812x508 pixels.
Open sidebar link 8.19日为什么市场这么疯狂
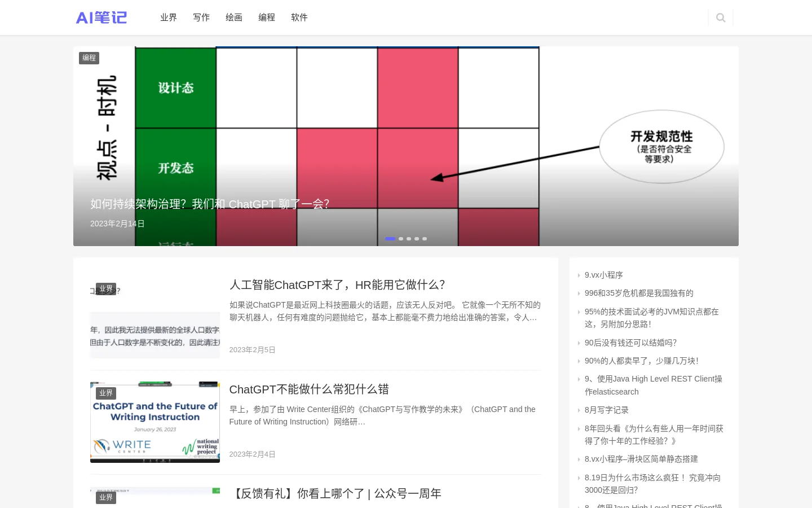coord(652,484)
